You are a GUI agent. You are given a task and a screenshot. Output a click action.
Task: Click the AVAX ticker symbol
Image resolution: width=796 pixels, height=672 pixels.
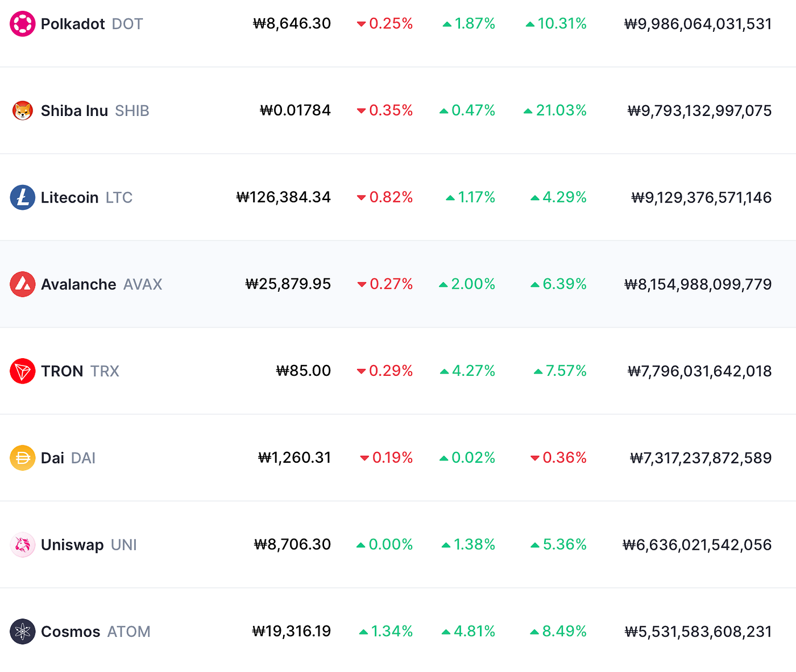click(143, 284)
